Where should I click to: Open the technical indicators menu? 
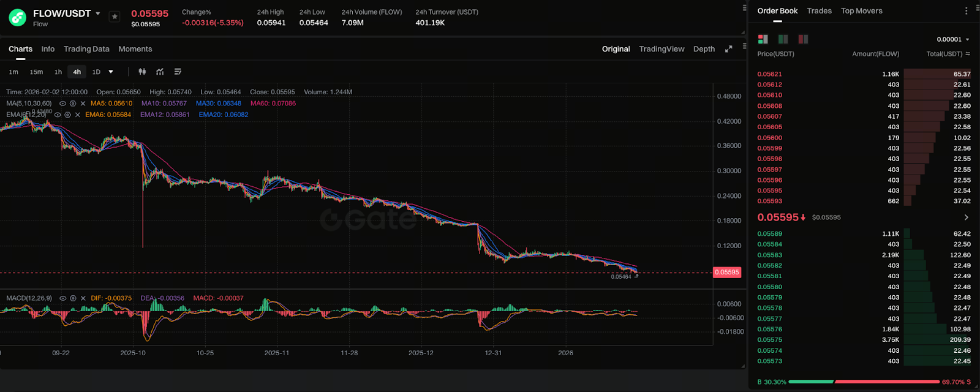pyautogui.click(x=160, y=72)
